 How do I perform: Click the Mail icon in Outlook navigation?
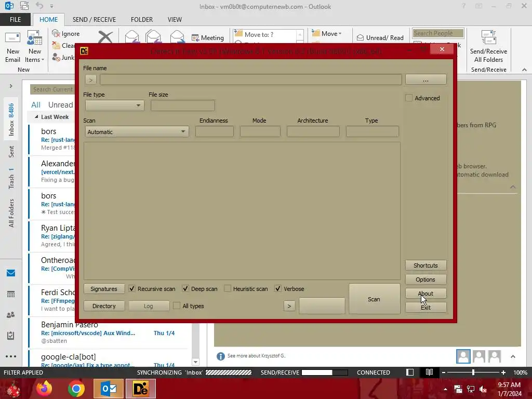tap(11, 273)
